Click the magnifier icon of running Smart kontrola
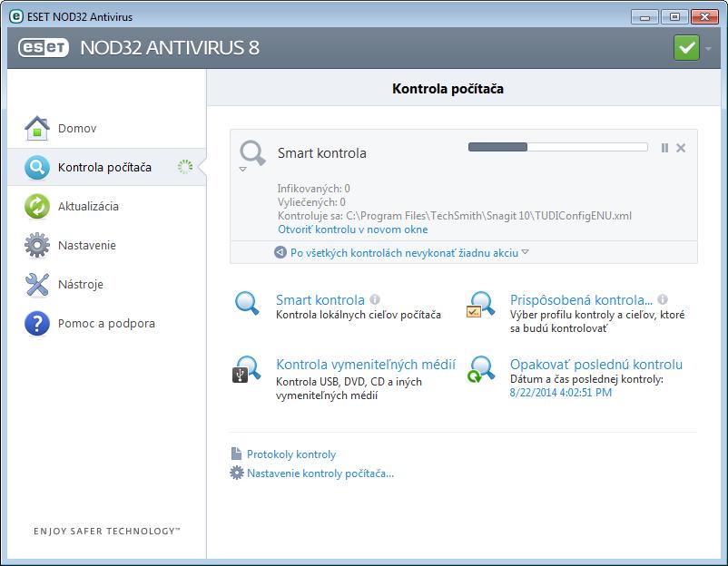This screenshot has height=566, width=728. 252,153
